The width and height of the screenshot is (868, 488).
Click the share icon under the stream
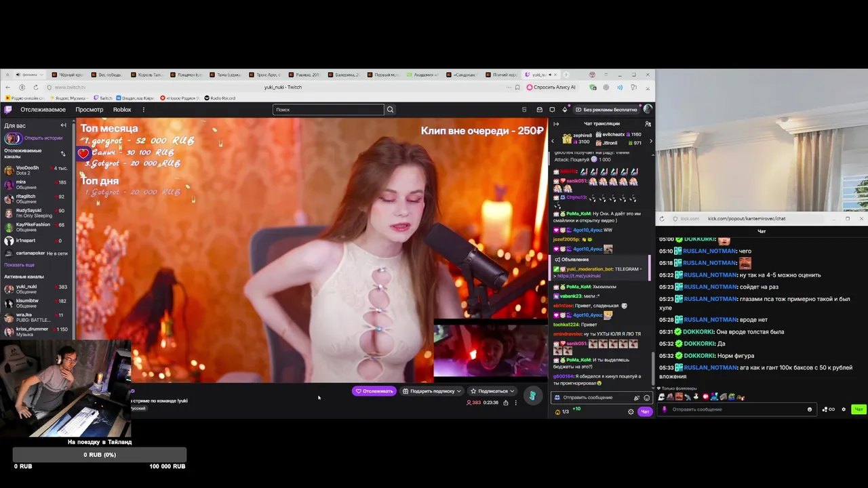505,403
